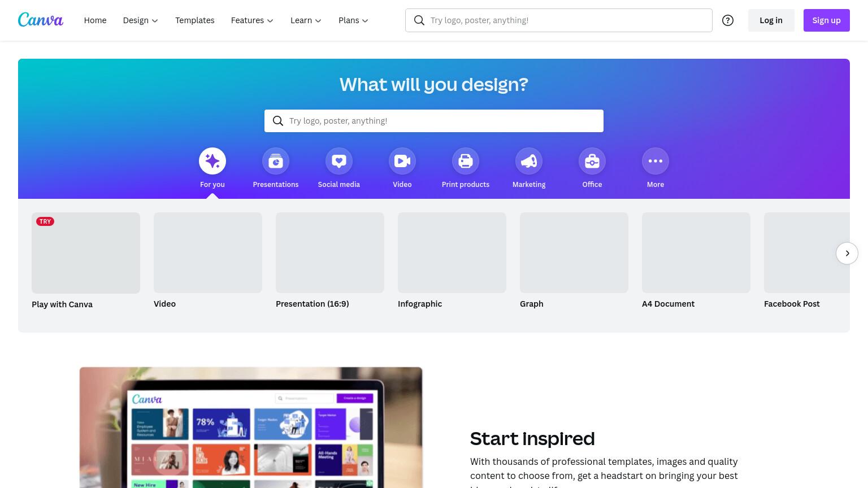868x488 pixels.
Task: Click the 'Start inspired' heading
Action: tap(532, 438)
